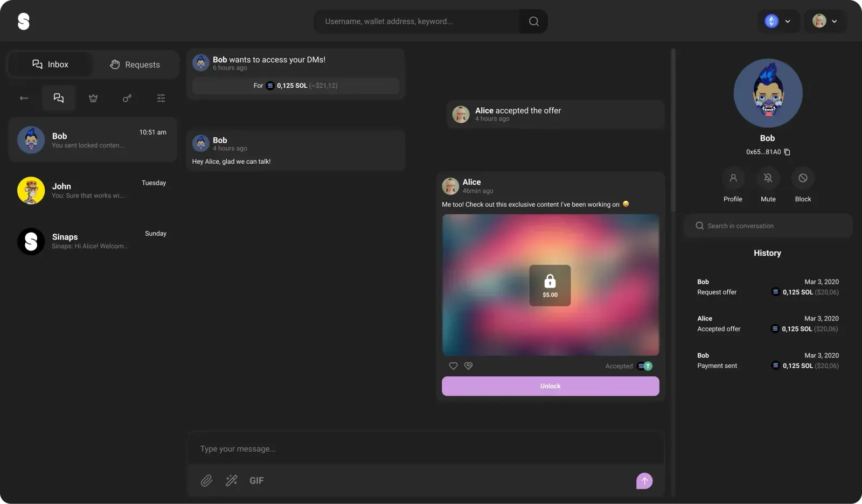This screenshot has width=862, height=504.
Task: Open the filter settings sliders icon
Action: pos(161,98)
